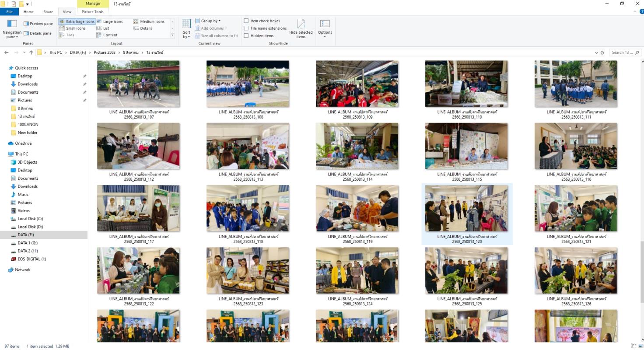Select the photo thumbnail ending in 250813_119

[x=357, y=208]
